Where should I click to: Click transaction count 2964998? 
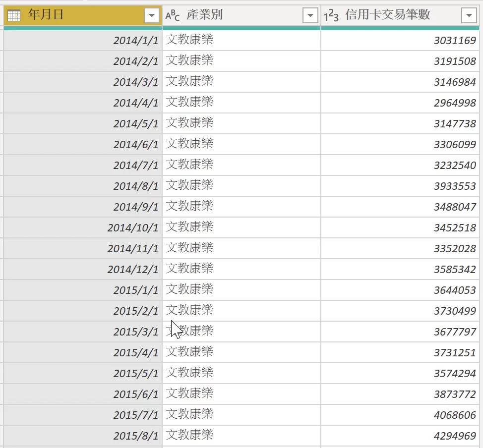tap(400, 103)
